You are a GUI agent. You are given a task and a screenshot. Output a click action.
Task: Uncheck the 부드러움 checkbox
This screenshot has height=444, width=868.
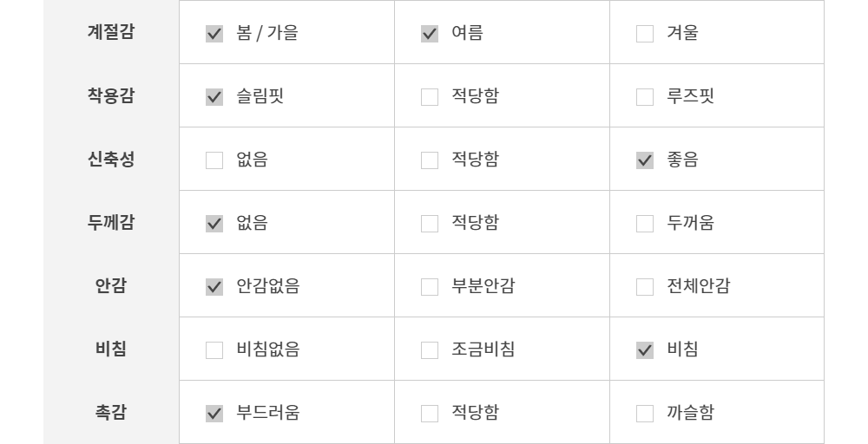pos(214,415)
